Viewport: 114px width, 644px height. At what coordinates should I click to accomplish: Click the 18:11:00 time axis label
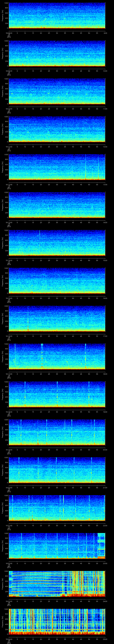pyautogui.click(x=9, y=147)
